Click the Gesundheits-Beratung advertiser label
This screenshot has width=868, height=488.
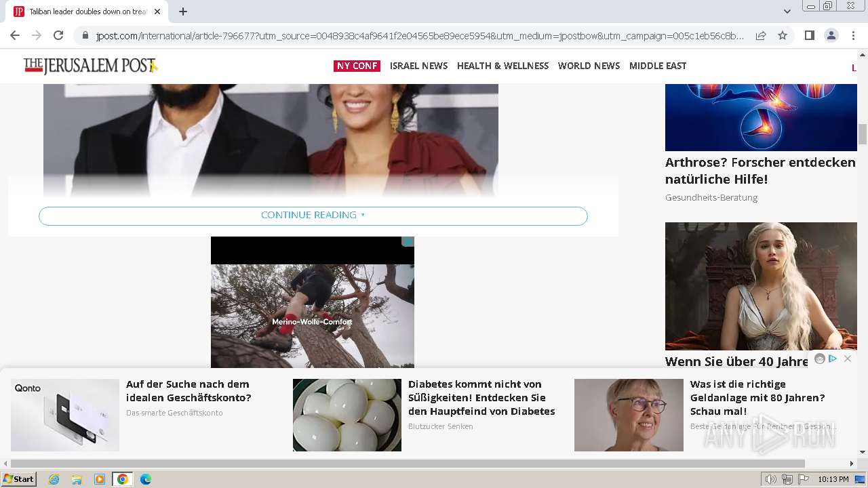[x=711, y=198]
